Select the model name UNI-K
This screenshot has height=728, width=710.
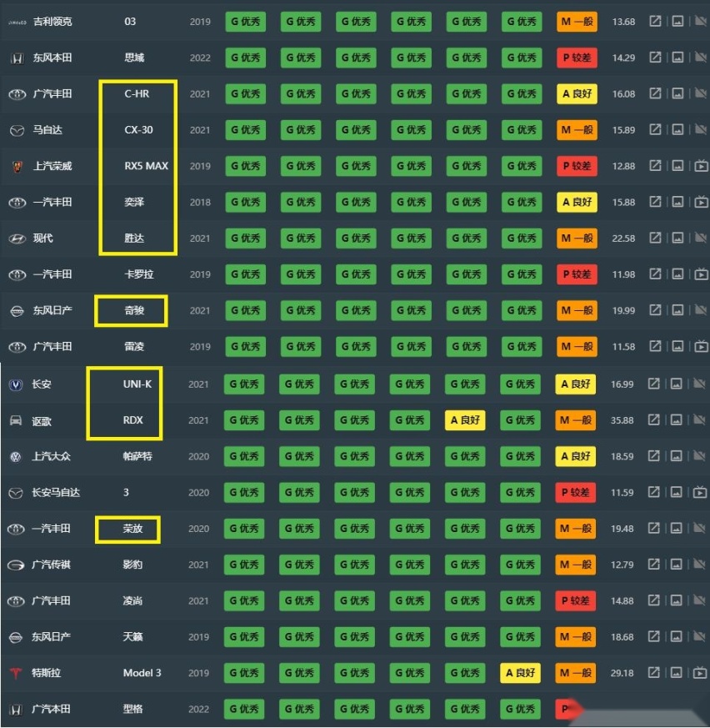(137, 384)
